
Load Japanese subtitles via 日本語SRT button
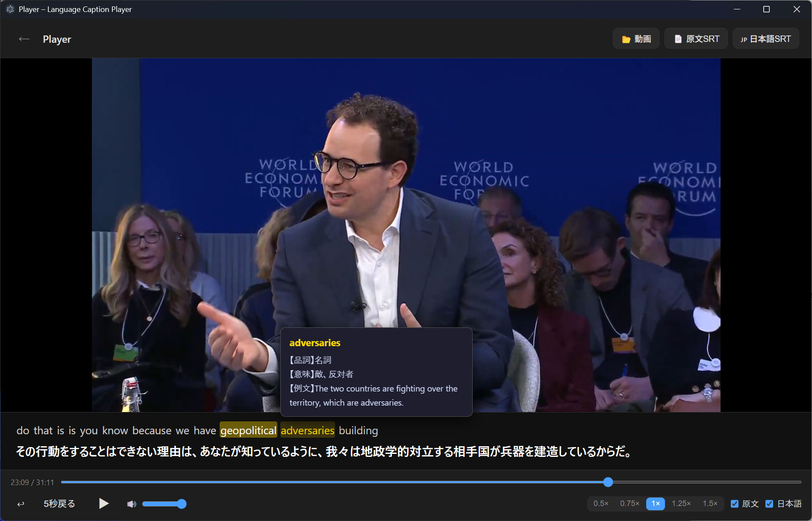[766, 39]
